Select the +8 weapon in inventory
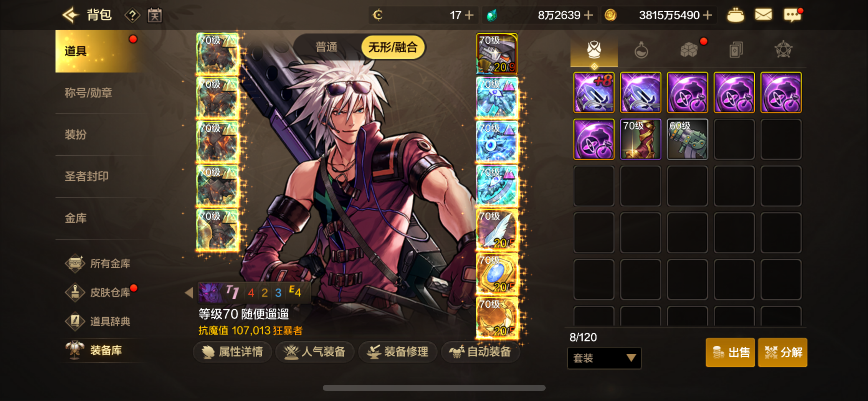The image size is (868, 401). pos(594,92)
